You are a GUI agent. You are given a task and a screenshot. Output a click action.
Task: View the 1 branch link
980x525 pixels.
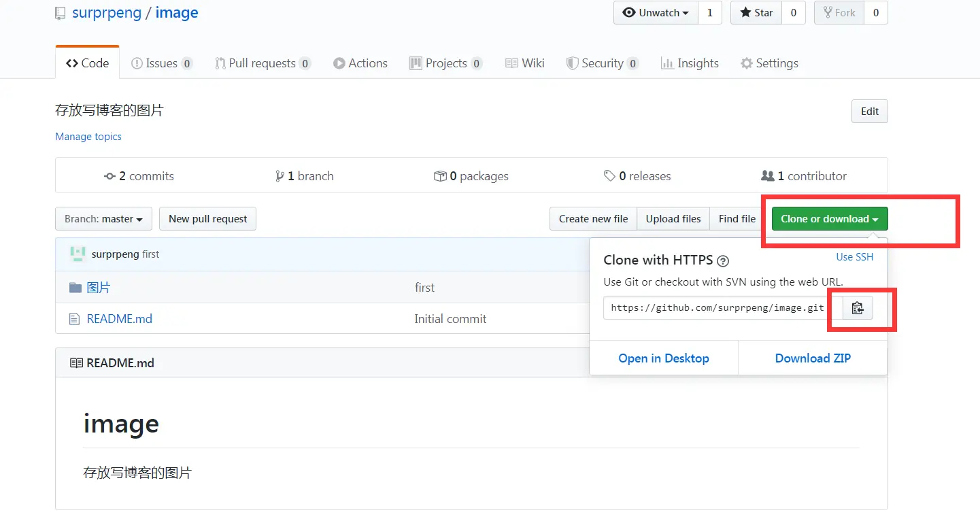[x=304, y=176]
